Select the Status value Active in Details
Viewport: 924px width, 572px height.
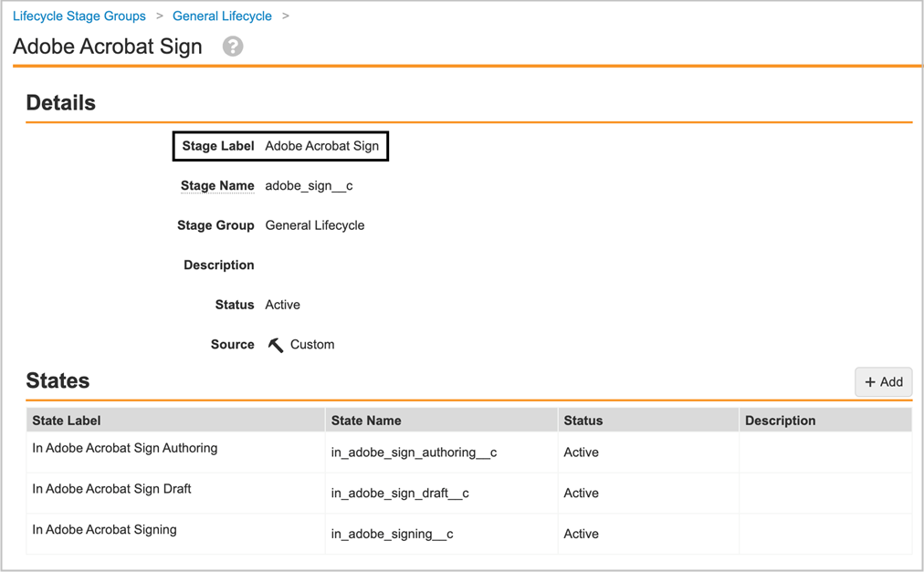(282, 304)
